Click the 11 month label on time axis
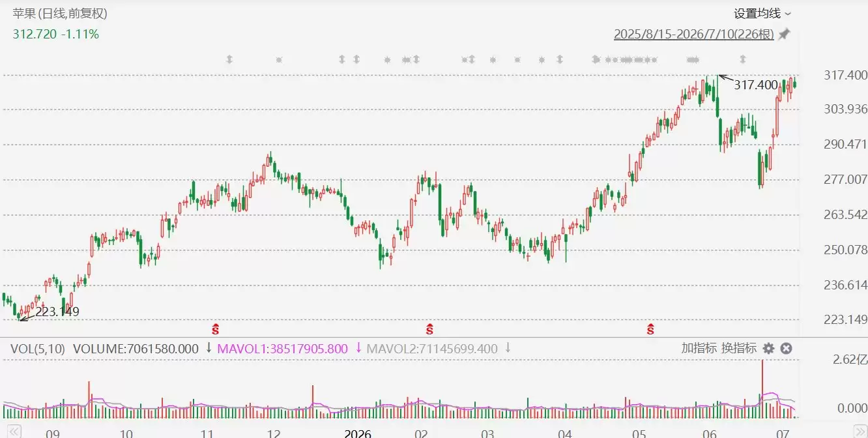868x438 pixels. pyautogui.click(x=207, y=433)
